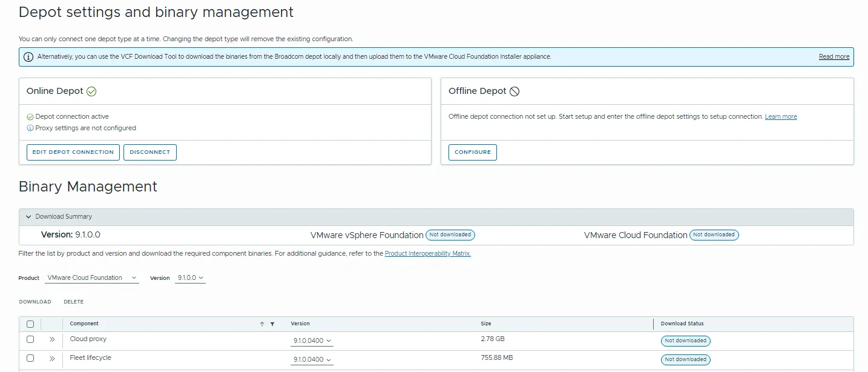Expand details for the Fleet lifecycle row
868x372 pixels.
point(52,358)
